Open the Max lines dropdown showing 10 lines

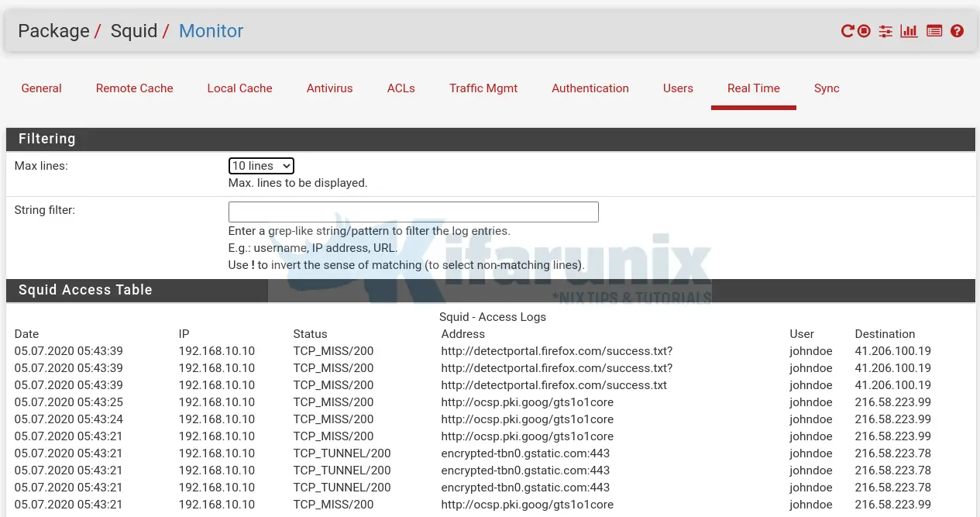pyautogui.click(x=260, y=165)
